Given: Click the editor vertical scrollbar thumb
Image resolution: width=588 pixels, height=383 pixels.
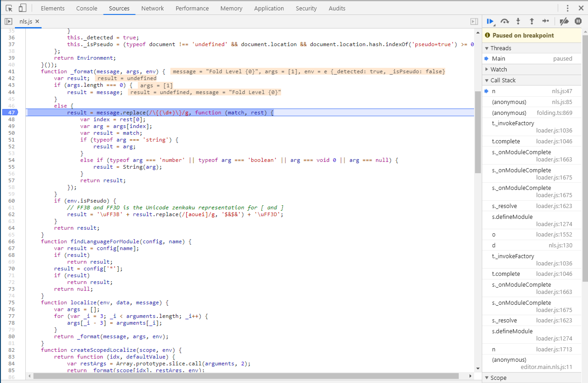Looking at the screenshot, I should point(478,132).
